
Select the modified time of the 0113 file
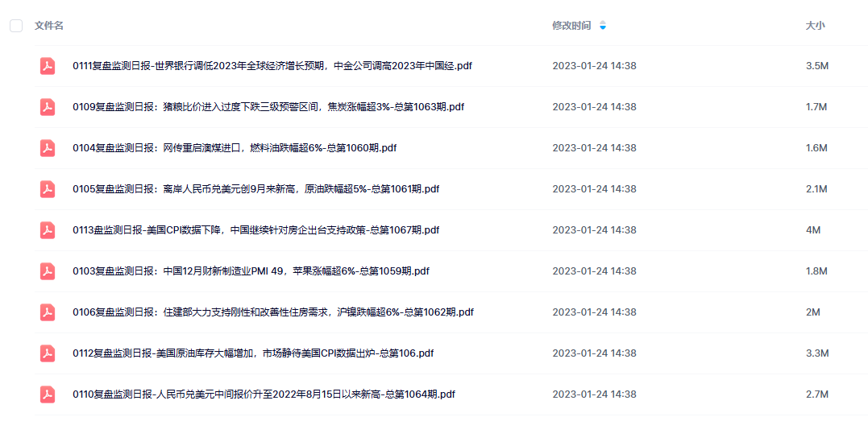tap(594, 230)
